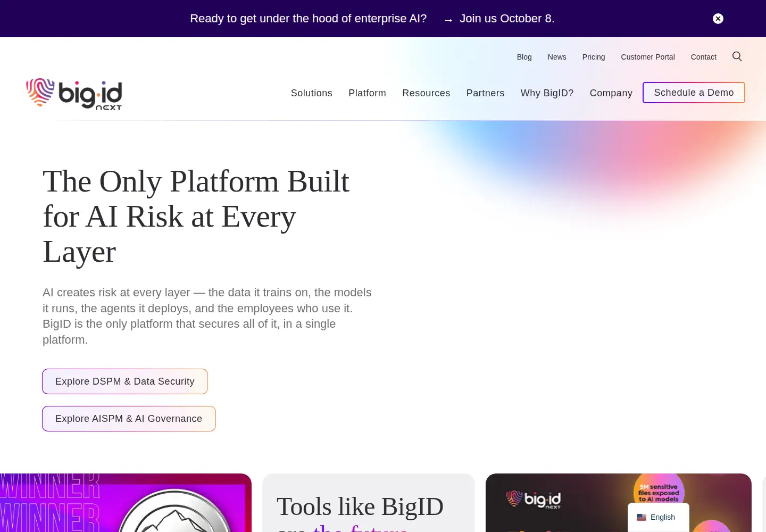Expand the Resources menu
The height and width of the screenshot is (532, 766).
(426, 93)
